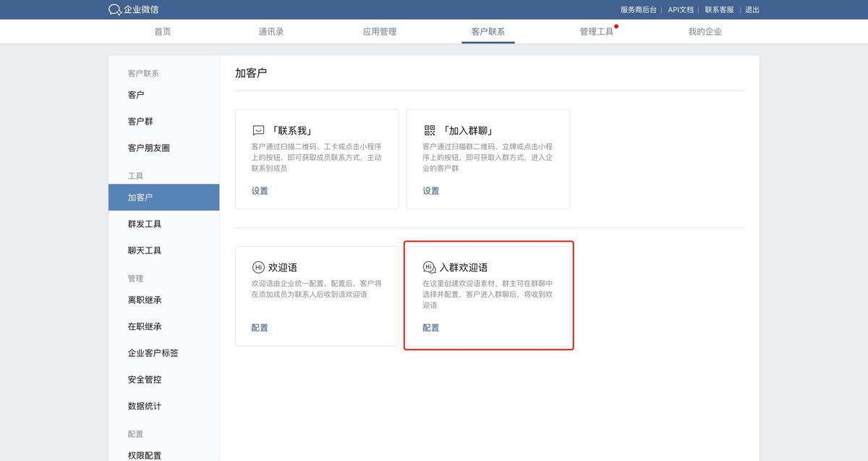The image size is (868, 461).
Task: Select 数据统计 in the sidebar
Action: (x=145, y=406)
